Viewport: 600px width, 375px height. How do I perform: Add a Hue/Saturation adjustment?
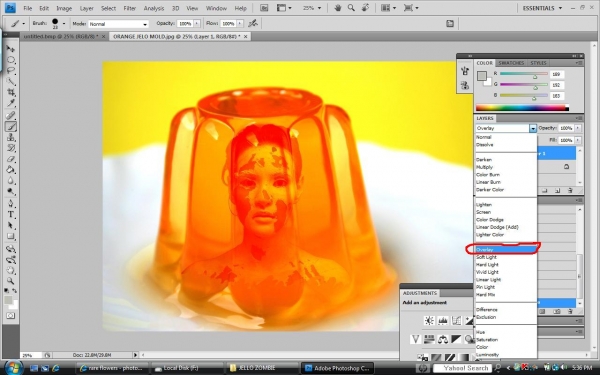point(429,339)
